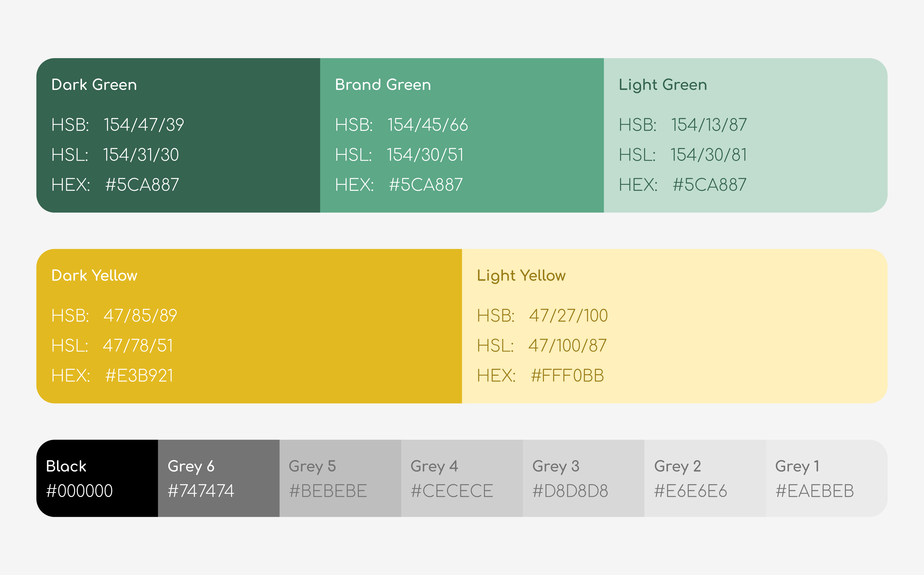Click Light Yellow HEX value #FFF0BB
Screen dimensions: 924x575
pyautogui.click(x=567, y=376)
